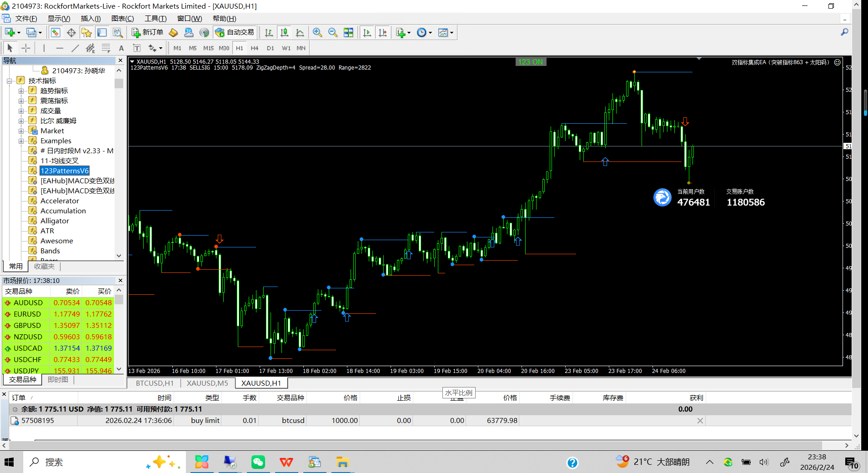
Task: Open the search magnifier icon
Action: pos(844,32)
